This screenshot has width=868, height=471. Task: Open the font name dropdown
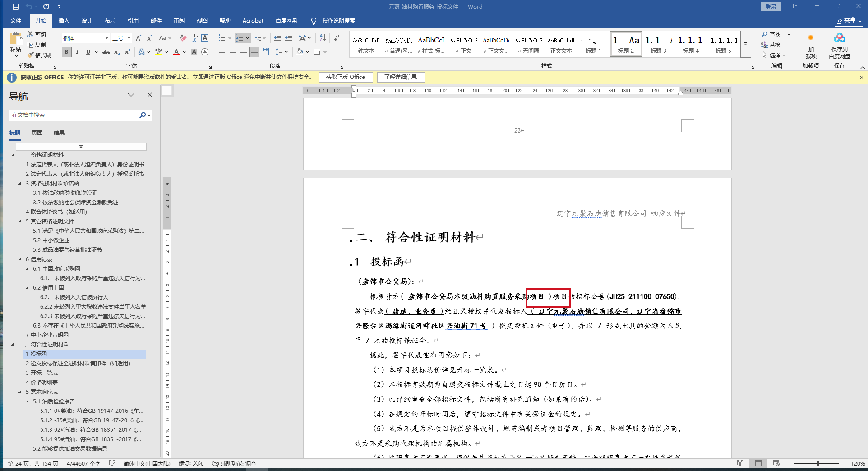106,38
